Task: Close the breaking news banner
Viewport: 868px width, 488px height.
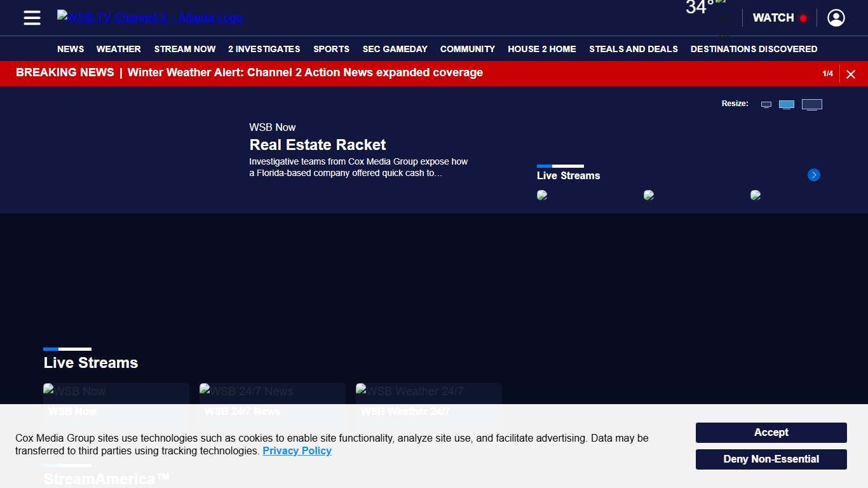Action: pos(851,74)
